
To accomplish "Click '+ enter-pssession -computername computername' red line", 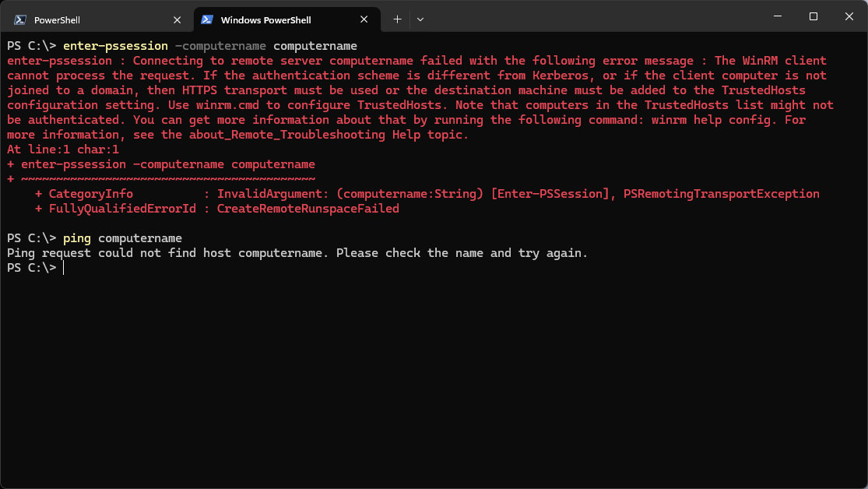I will [x=161, y=164].
